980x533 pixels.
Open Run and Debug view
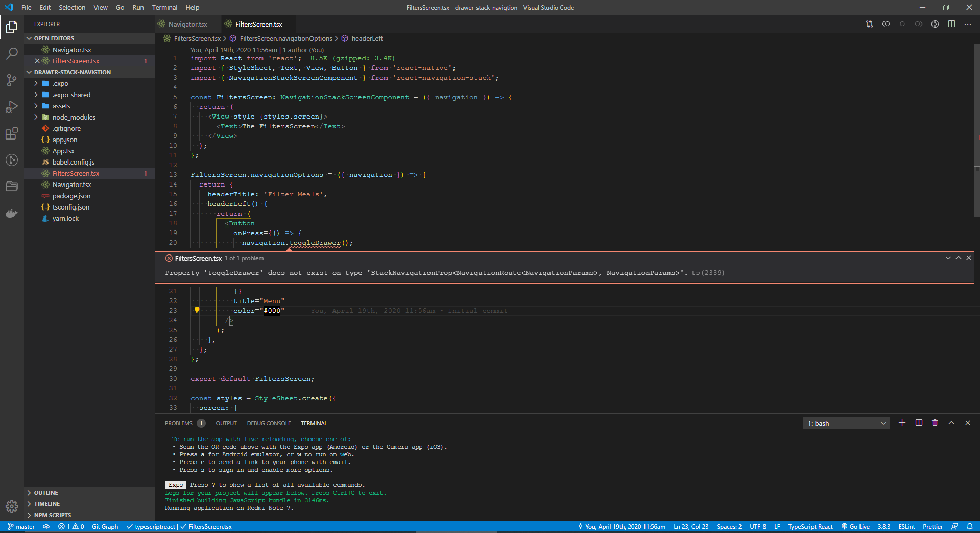tap(12, 107)
